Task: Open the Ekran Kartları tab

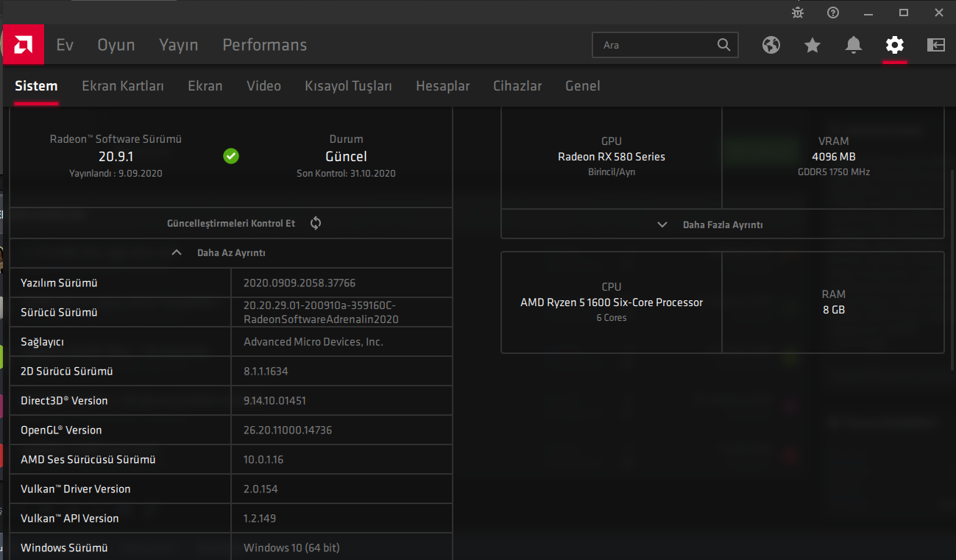Action: point(123,86)
